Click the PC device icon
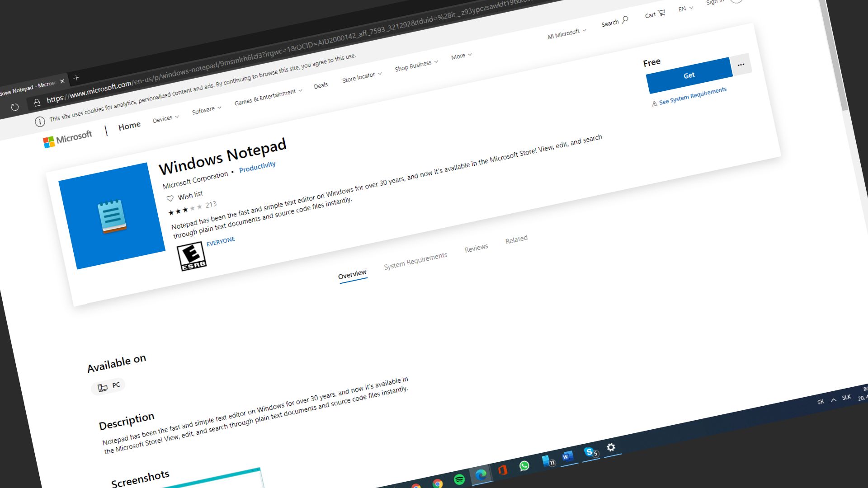The image size is (868, 488). tap(103, 387)
